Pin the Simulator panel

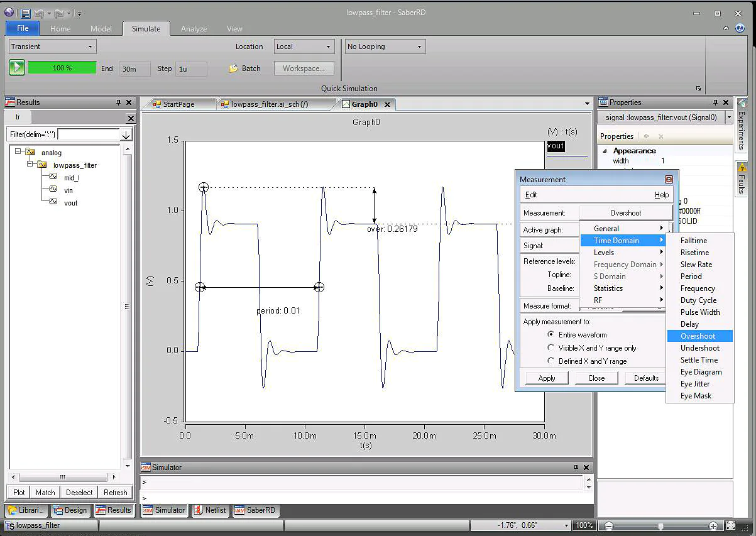tap(576, 468)
